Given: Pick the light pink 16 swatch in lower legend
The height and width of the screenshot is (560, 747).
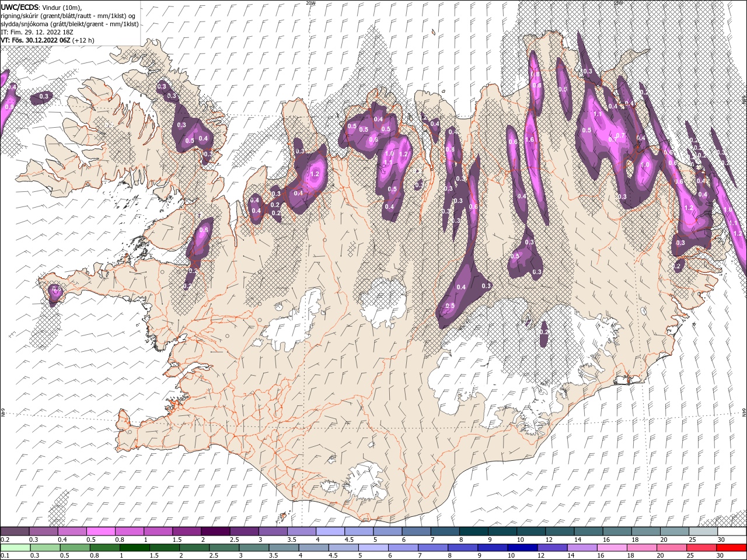Looking at the screenshot, I should (612, 548).
